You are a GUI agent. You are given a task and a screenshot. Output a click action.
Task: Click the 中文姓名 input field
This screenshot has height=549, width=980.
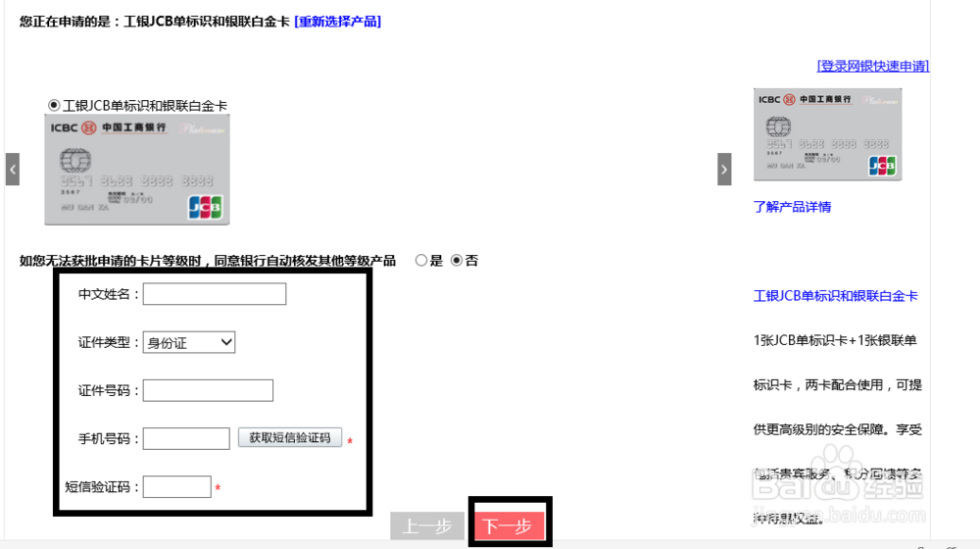tap(215, 294)
